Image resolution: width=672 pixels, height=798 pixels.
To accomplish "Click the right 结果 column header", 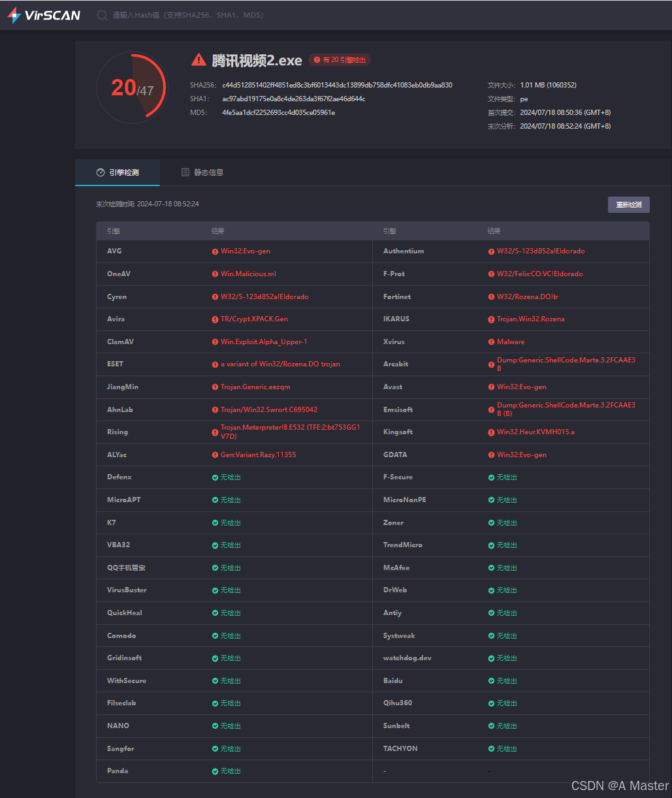I will (x=494, y=232).
